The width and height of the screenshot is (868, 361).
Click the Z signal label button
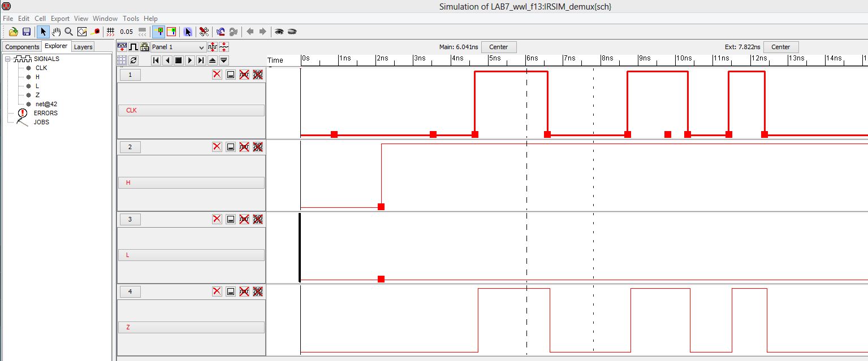click(x=191, y=327)
